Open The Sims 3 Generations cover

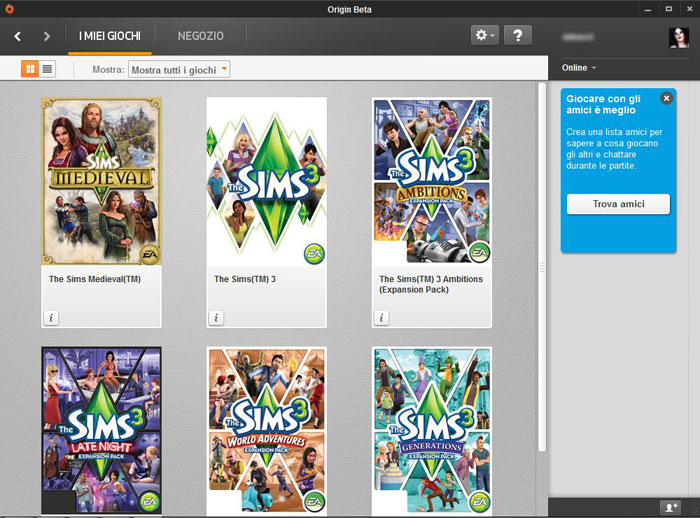pyautogui.click(x=432, y=430)
